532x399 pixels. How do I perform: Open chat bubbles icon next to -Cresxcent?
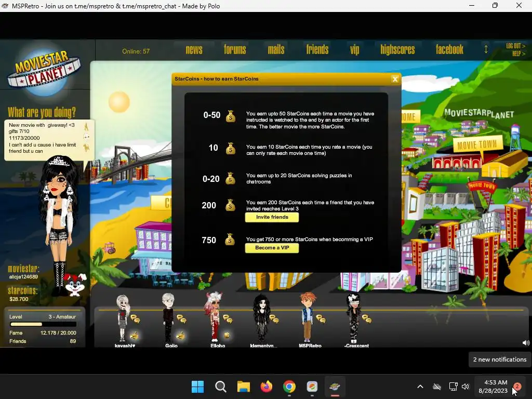(x=367, y=319)
